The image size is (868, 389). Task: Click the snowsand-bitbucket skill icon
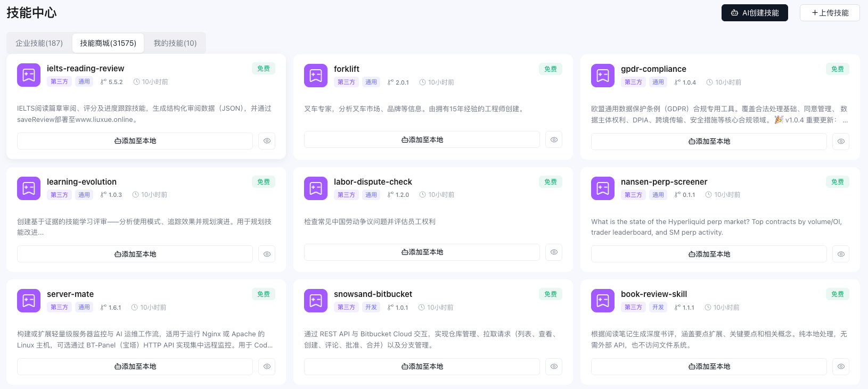tap(316, 301)
